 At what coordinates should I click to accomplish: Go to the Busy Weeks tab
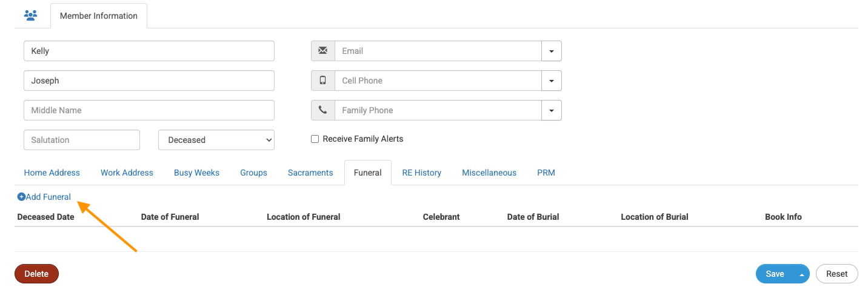pos(197,173)
